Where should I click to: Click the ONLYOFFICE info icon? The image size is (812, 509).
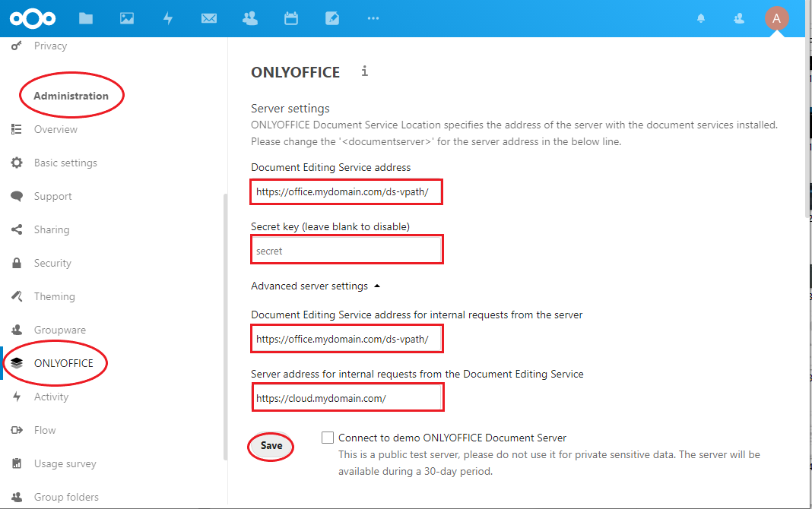click(365, 71)
